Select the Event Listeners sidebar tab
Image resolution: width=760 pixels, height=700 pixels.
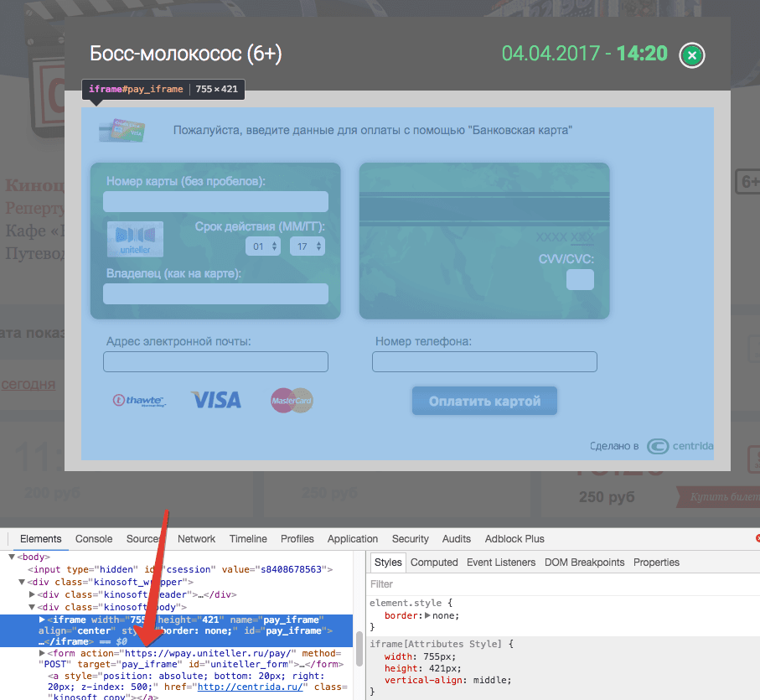click(x=501, y=563)
